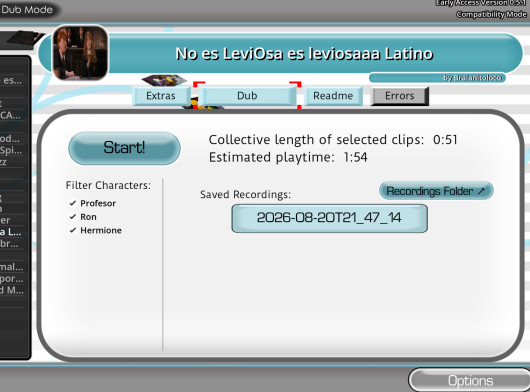Select the sidebar item ending in 'Spi...'
Viewport: 530px width, 392px height.
click(11, 150)
